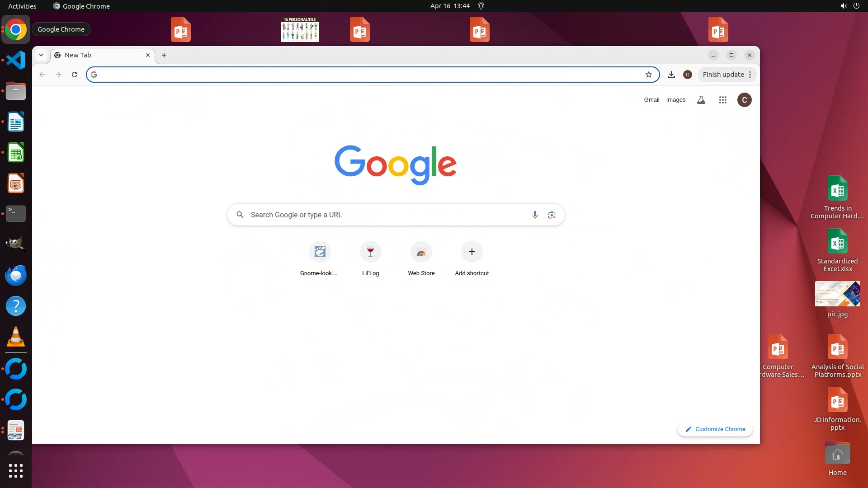Open the system volume and power menu
Screen dimensions: 868x488
pos(849,6)
